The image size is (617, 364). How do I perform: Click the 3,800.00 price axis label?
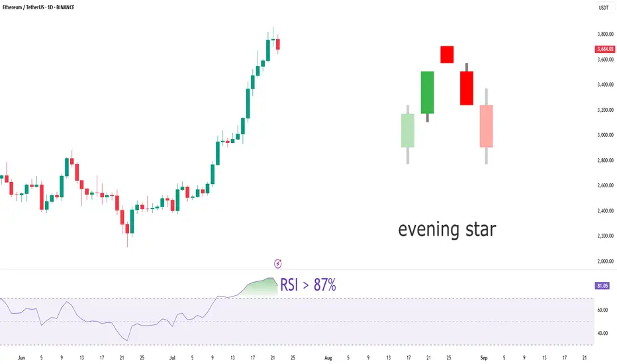[x=605, y=34]
